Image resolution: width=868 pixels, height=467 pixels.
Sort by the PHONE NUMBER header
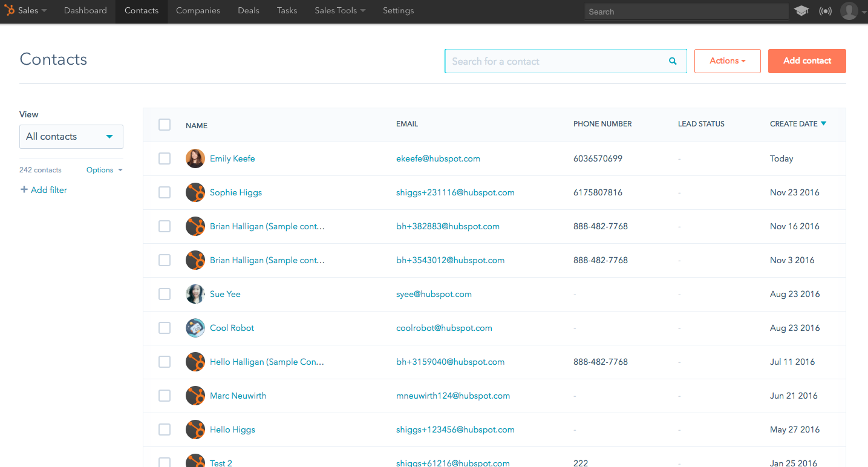click(x=602, y=124)
